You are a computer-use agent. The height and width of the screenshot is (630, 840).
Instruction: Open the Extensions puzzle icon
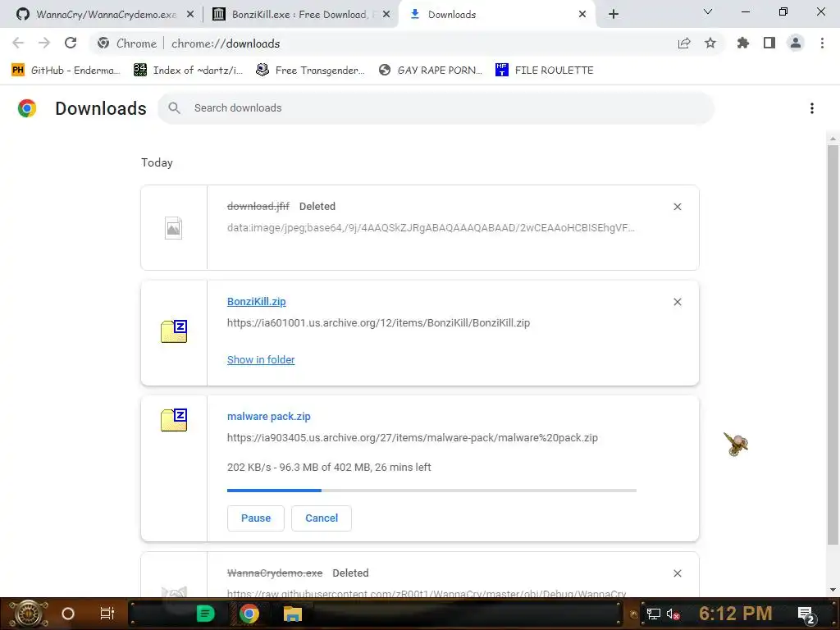[x=743, y=43]
